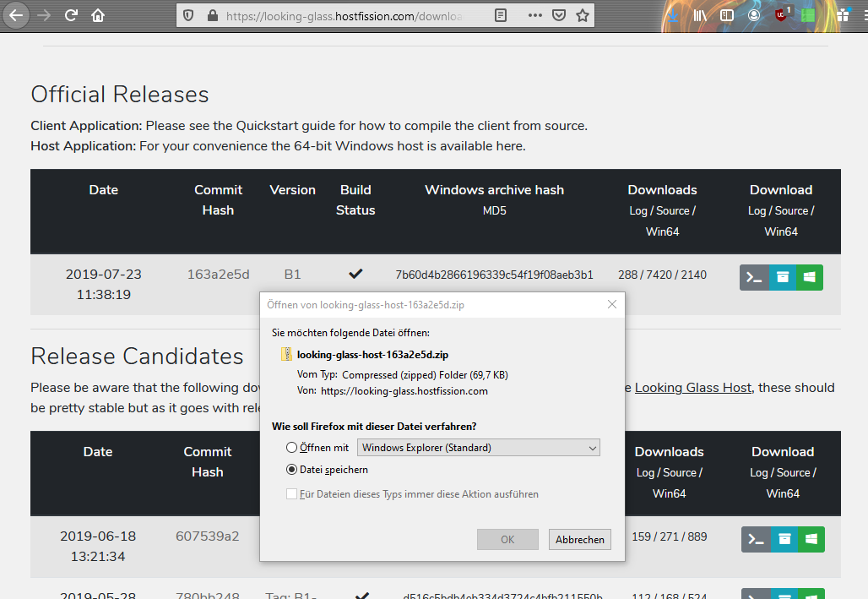Toggle reader view in address bar
The width and height of the screenshot is (868, 599).
click(x=501, y=15)
